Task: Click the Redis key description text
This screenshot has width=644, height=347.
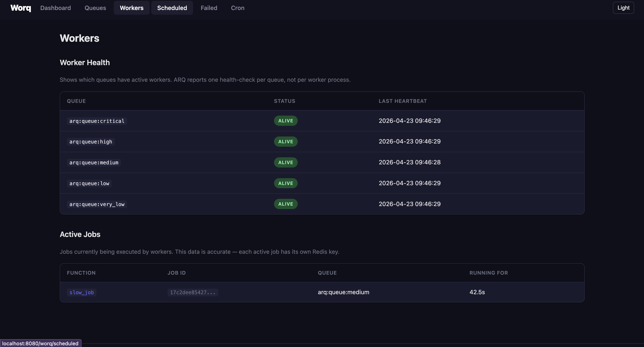Action: click(199, 252)
